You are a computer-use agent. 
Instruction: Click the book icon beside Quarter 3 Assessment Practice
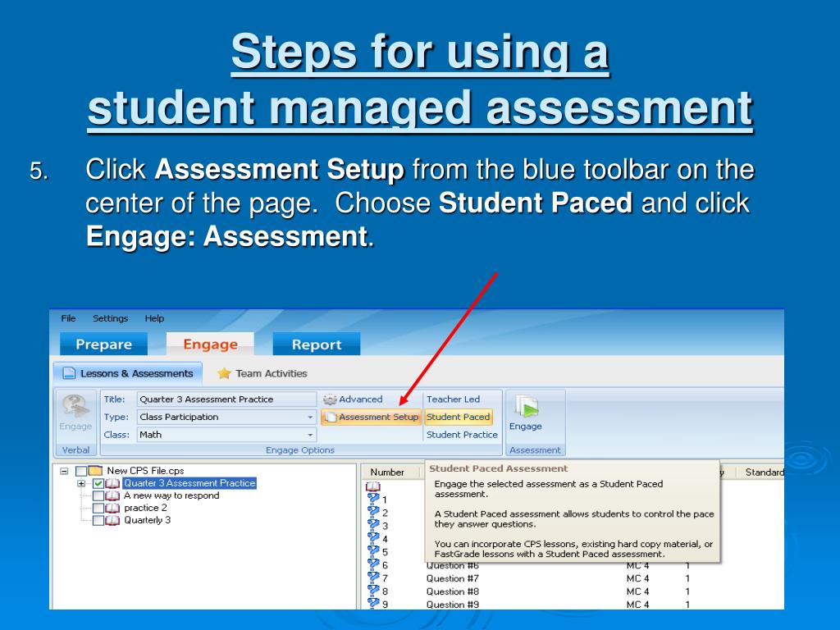pos(112,483)
